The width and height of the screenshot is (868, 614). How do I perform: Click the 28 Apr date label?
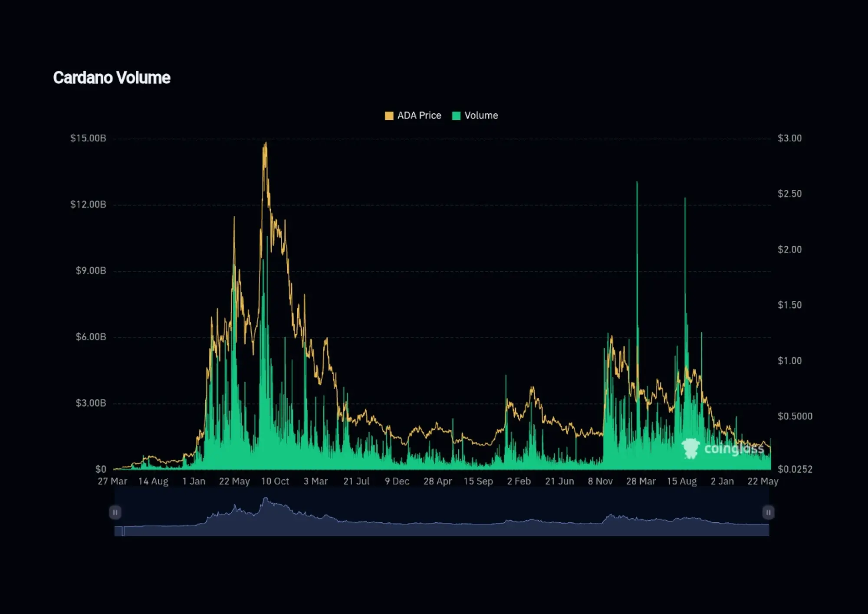pos(437,481)
